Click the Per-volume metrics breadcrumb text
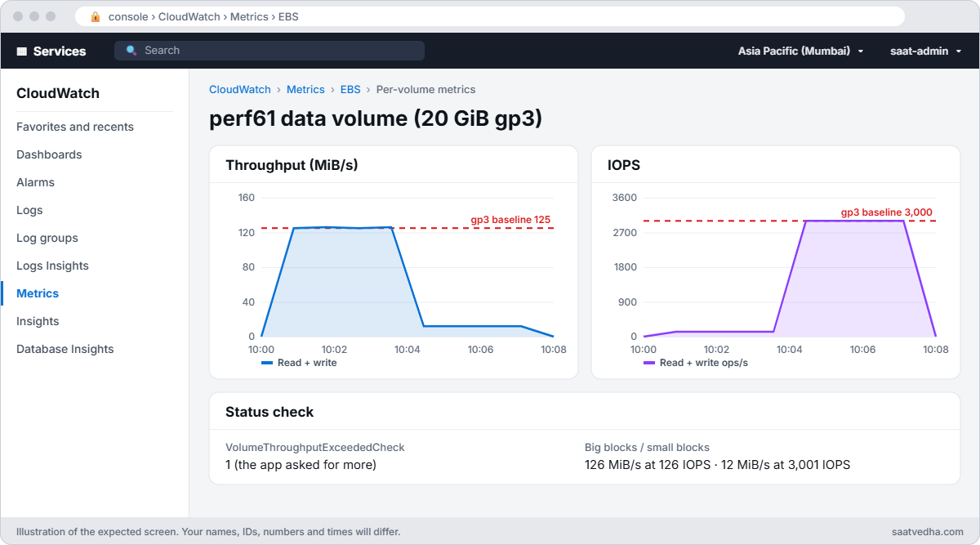The height and width of the screenshot is (545, 980). pyautogui.click(x=425, y=89)
